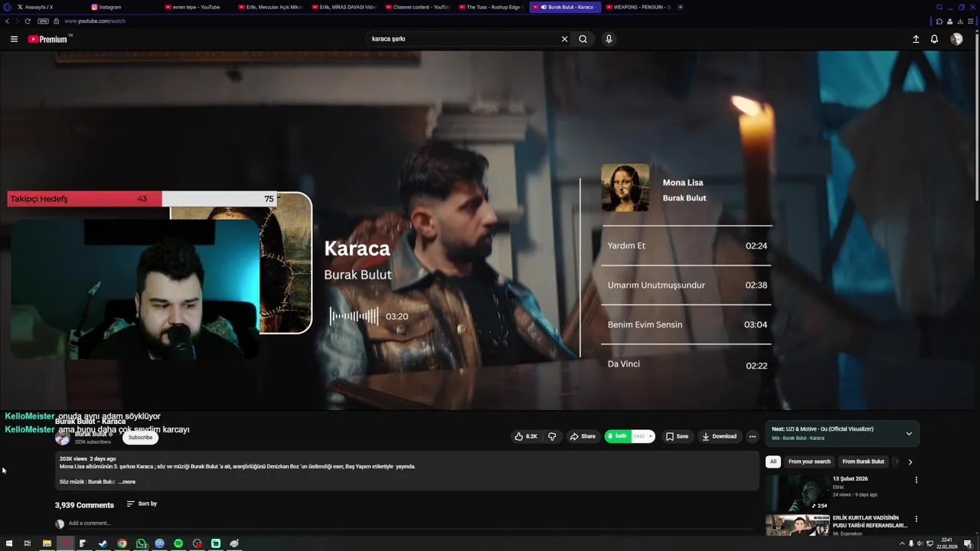Click the green İndir download button
The height and width of the screenshot is (551, 980).
pos(618,436)
